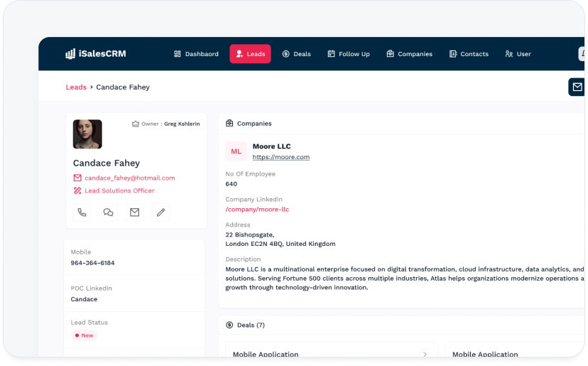Open chat with the speech bubbles icon
The height and width of the screenshot is (366, 588).
pos(108,212)
